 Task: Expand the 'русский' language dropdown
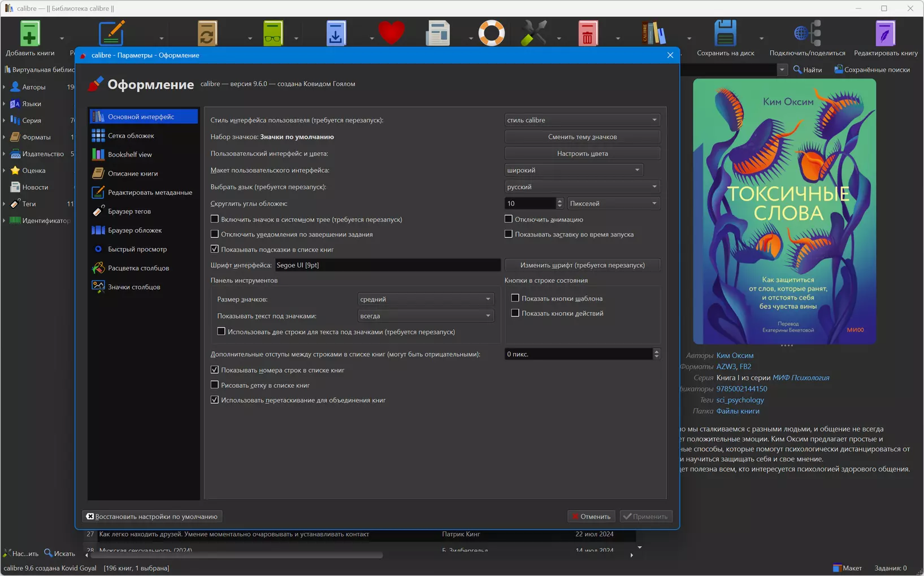tap(582, 187)
